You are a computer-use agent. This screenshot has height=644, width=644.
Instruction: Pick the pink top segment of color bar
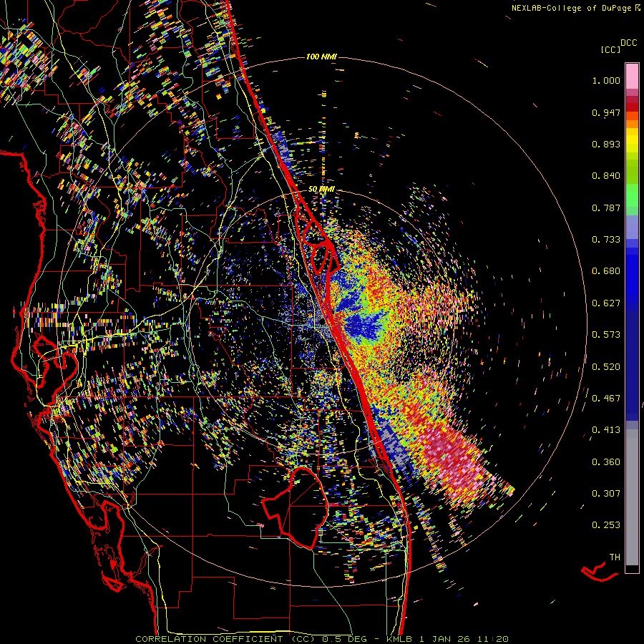pos(632,77)
